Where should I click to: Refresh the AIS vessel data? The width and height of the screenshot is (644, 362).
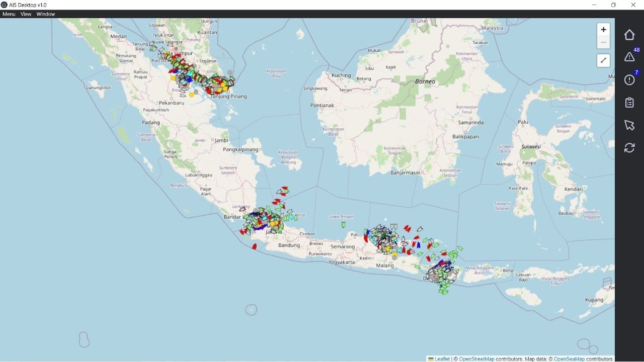[x=629, y=148]
